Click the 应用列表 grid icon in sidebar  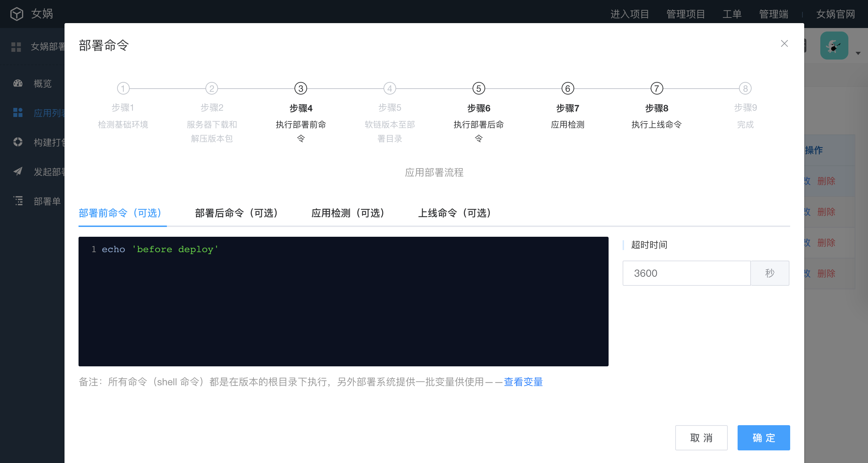[18, 113]
